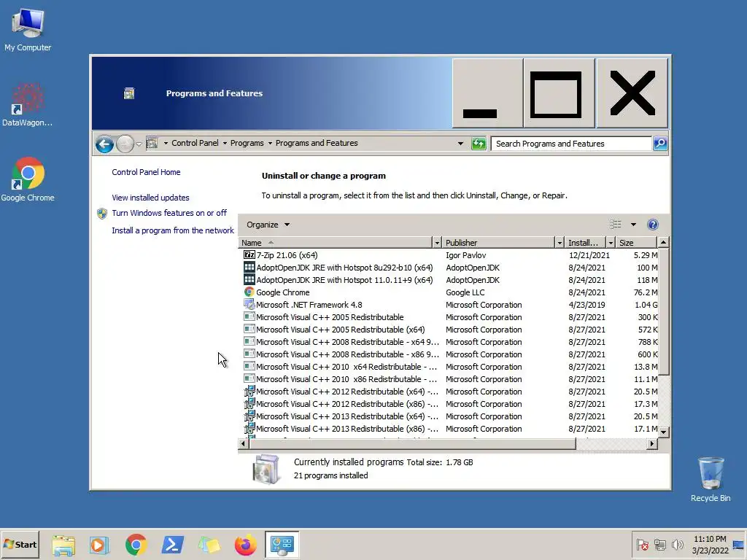Open View installed updates link
Screen dimensions: 747x560
coord(150,198)
